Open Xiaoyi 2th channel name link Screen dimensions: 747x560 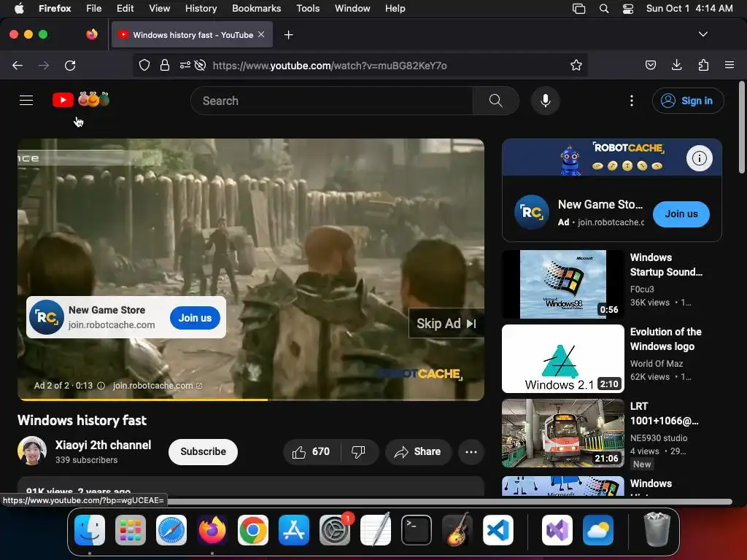(103, 445)
